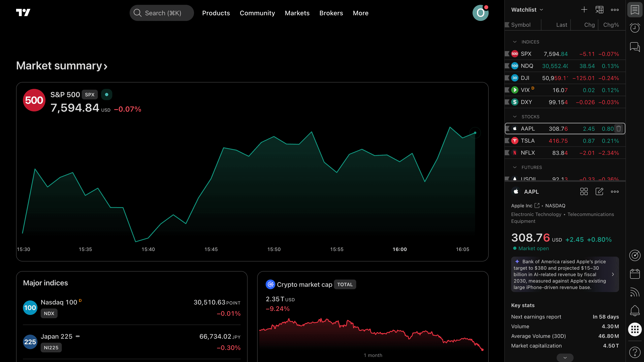
Task: Toggle the flag on DJI row
Action: click(507, 78)
